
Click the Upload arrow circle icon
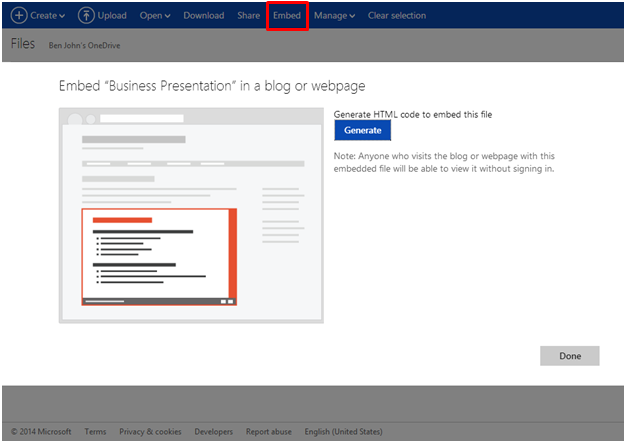(86, 16)
